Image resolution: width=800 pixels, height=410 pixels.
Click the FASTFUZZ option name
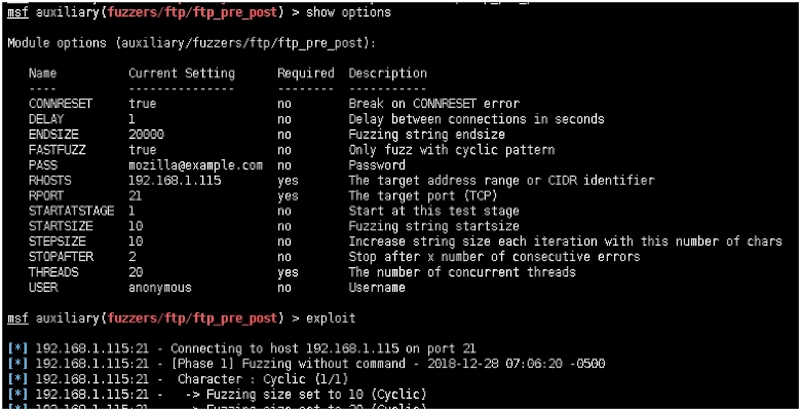[56, 149]
